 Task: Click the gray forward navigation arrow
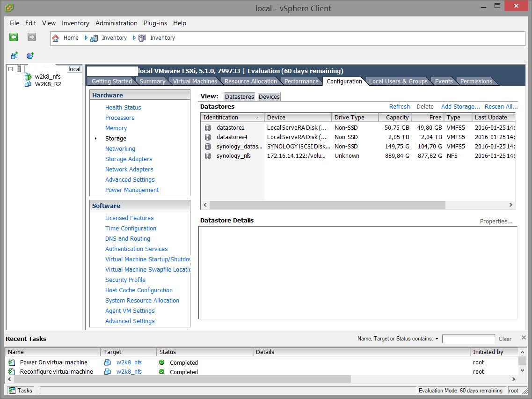[31, 37]
